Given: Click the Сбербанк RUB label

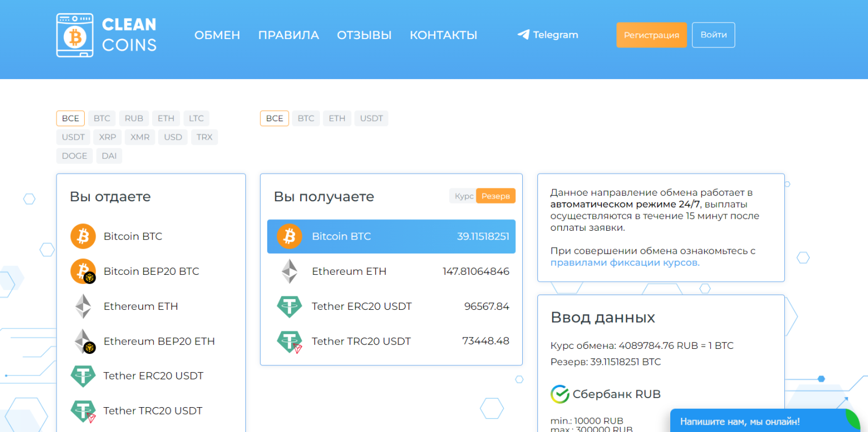Looking at the screenshot, I should coord(617,394).
